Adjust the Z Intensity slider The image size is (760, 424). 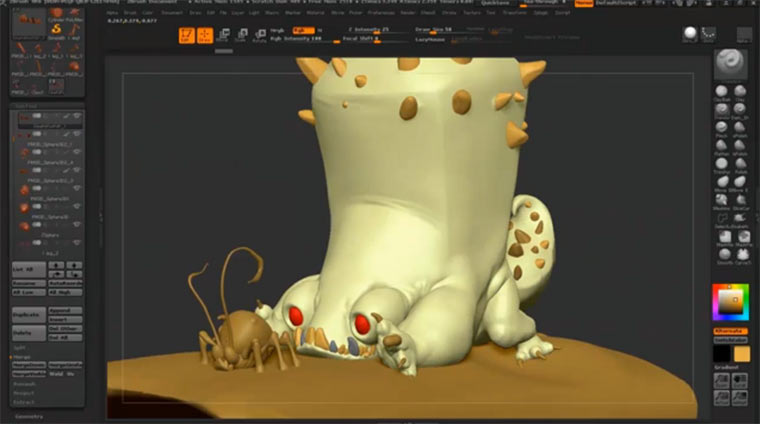tap(376, 30)
